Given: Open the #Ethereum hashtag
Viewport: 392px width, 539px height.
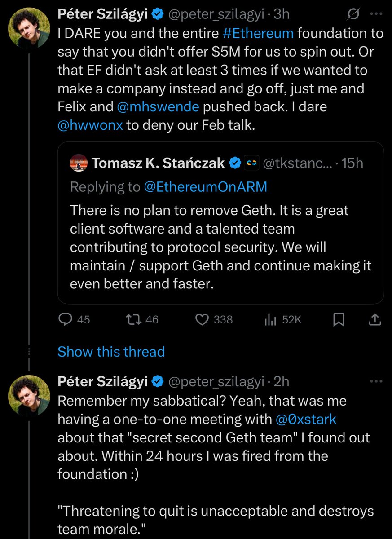Looking at the screenshot, I should tap(258, 34).
